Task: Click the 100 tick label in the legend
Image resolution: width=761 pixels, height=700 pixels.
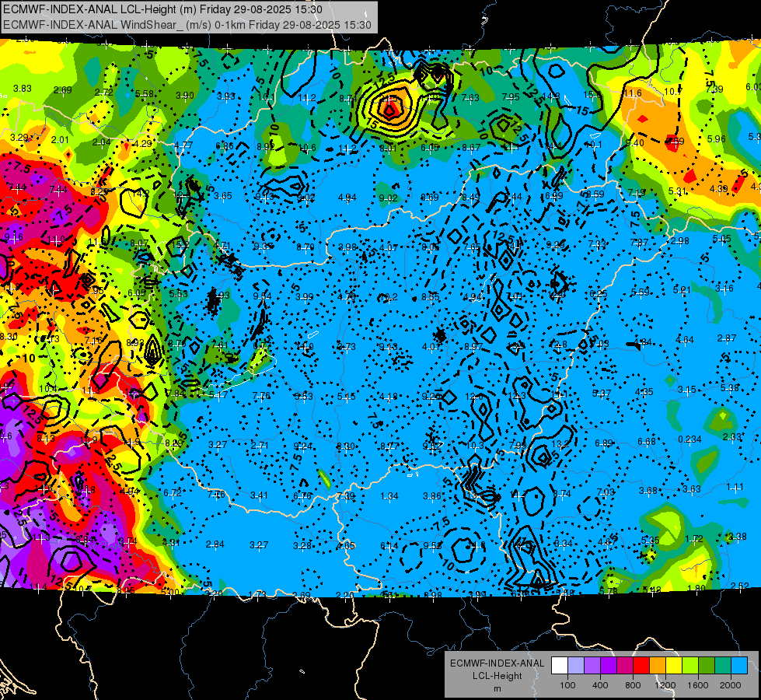Action: click(x=567, y=685)
